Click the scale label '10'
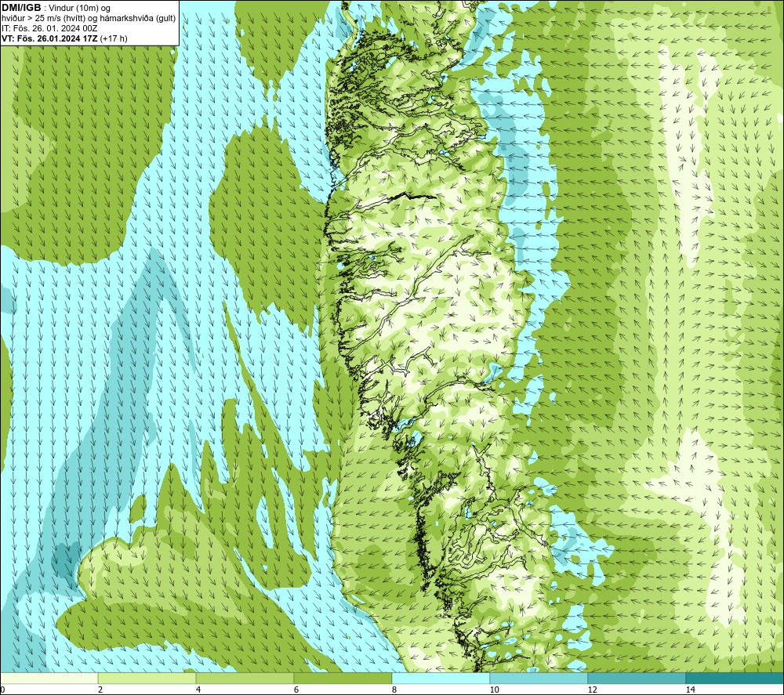The height and width of the screenshot is (695, 784). (494, 690)
